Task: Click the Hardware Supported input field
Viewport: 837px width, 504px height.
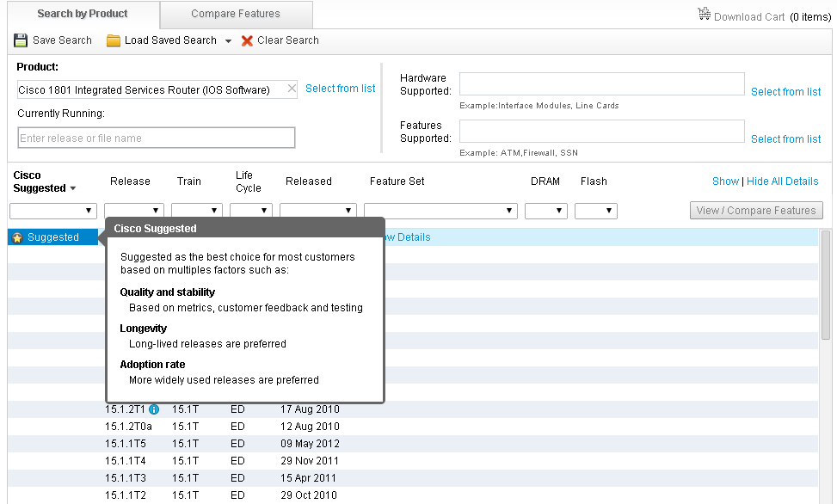Action: pyautogui.click(x=601, y=83)
